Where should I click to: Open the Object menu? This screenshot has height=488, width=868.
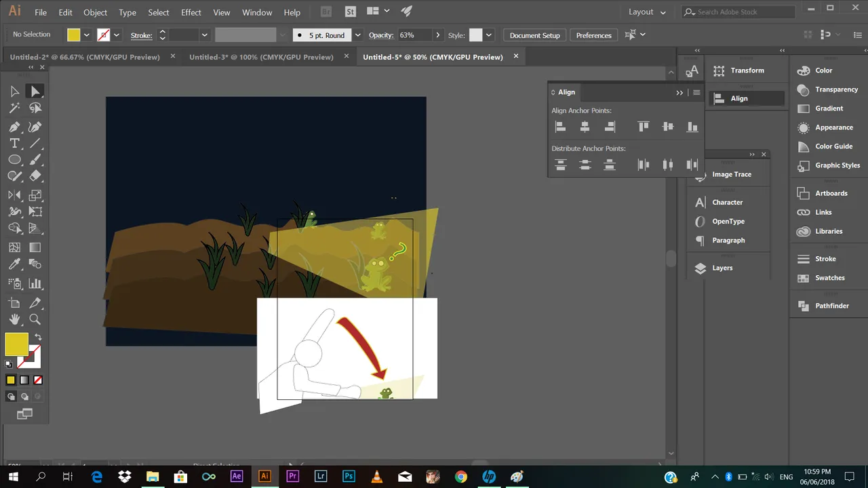(95, 12)
